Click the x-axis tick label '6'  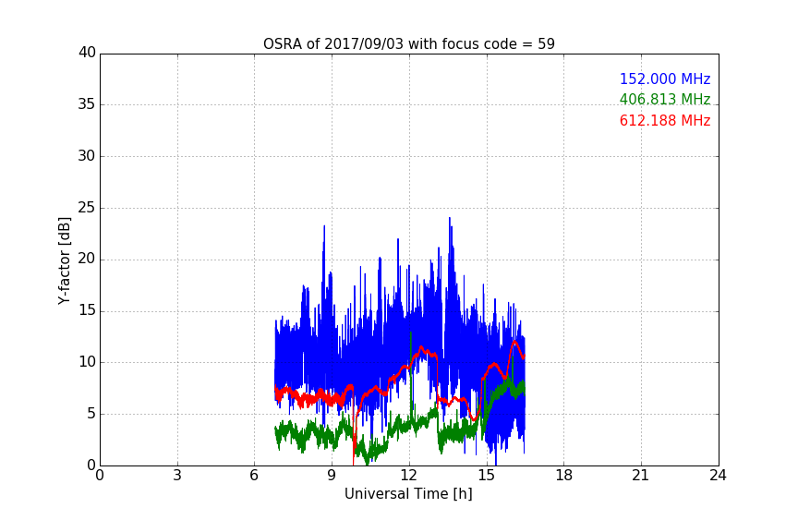[x=255, y=476]
